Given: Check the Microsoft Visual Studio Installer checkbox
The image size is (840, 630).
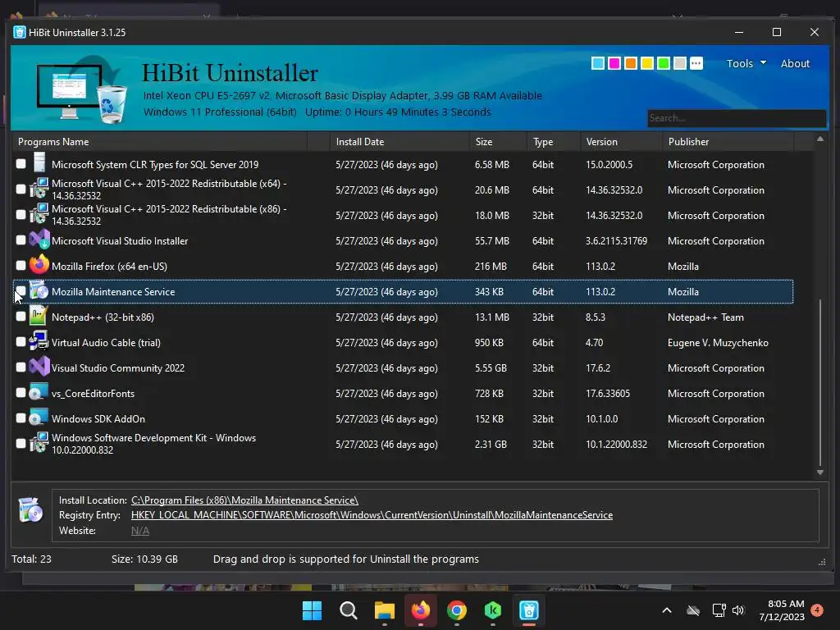Looking at the screenshot, I should pos(21,240).
